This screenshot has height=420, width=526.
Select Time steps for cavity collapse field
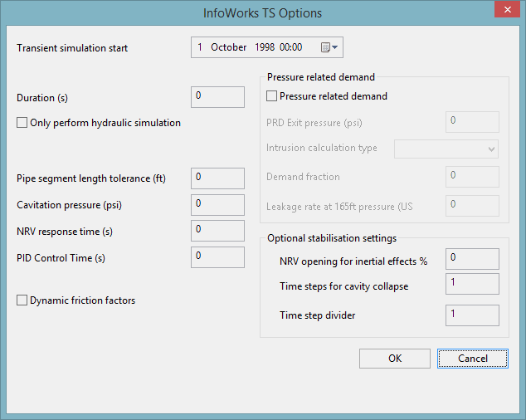tap(472, 284)
